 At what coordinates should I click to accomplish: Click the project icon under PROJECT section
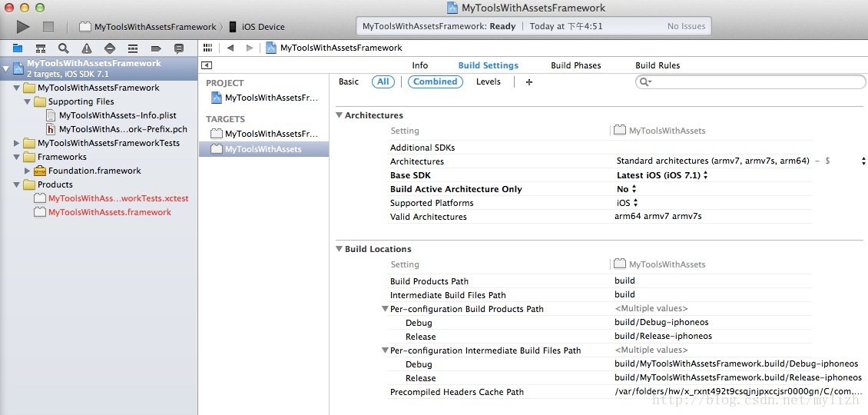pos(217,98)
